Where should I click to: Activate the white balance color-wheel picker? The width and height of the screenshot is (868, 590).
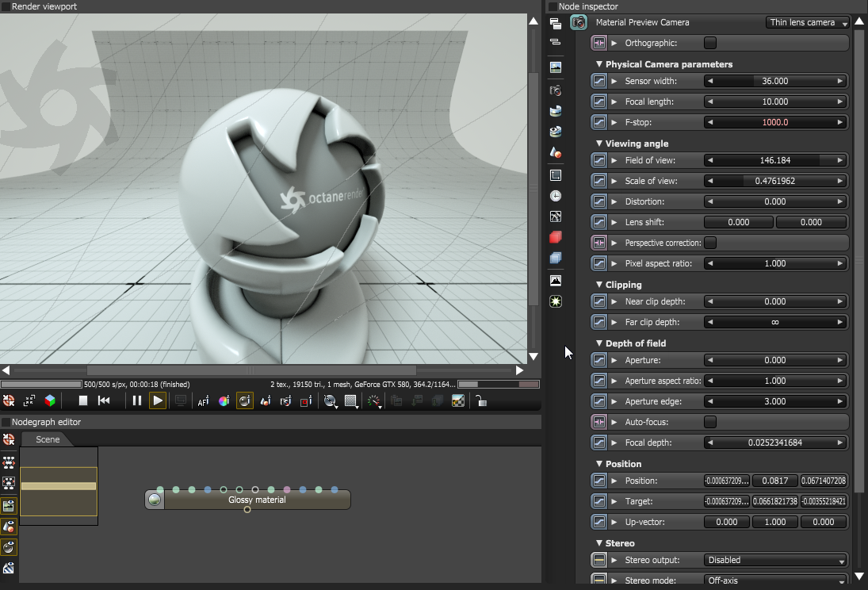tap(224, 401)
